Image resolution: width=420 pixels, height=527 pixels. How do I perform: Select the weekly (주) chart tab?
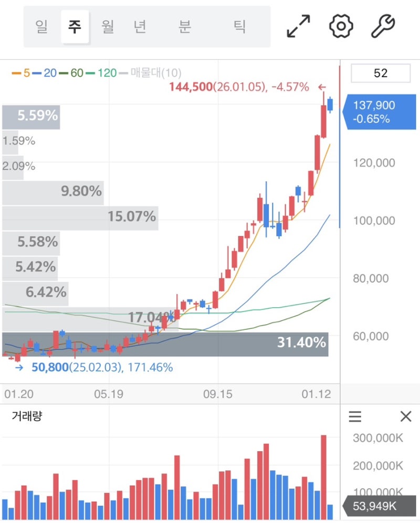click(75, 26)
